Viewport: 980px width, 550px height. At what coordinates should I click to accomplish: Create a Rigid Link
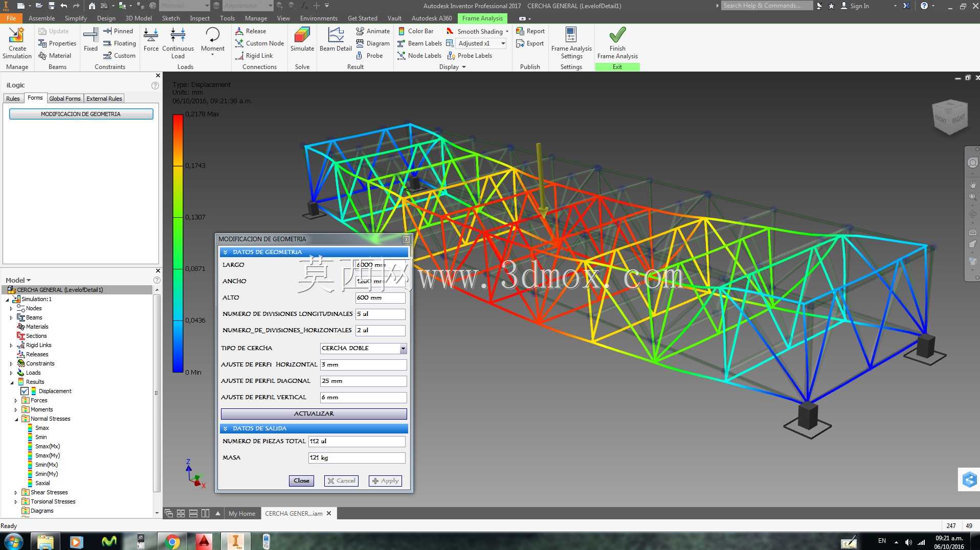click(254, 56)
